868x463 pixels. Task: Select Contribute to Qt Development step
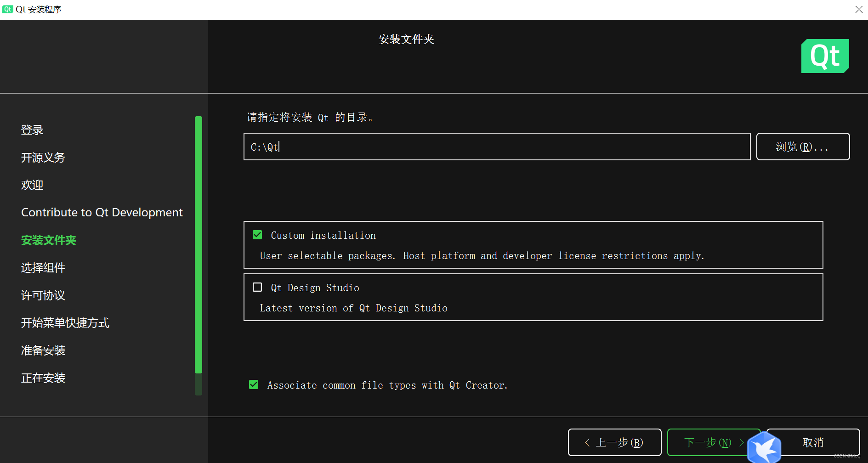click(x=102, y=213)
